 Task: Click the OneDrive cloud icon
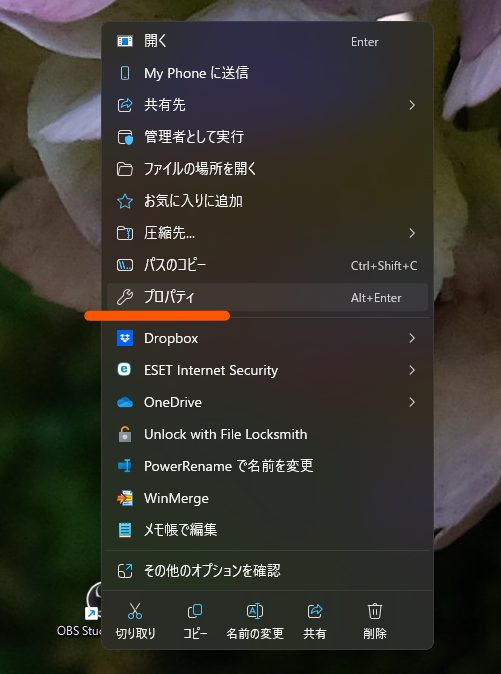tap(125, 402)
